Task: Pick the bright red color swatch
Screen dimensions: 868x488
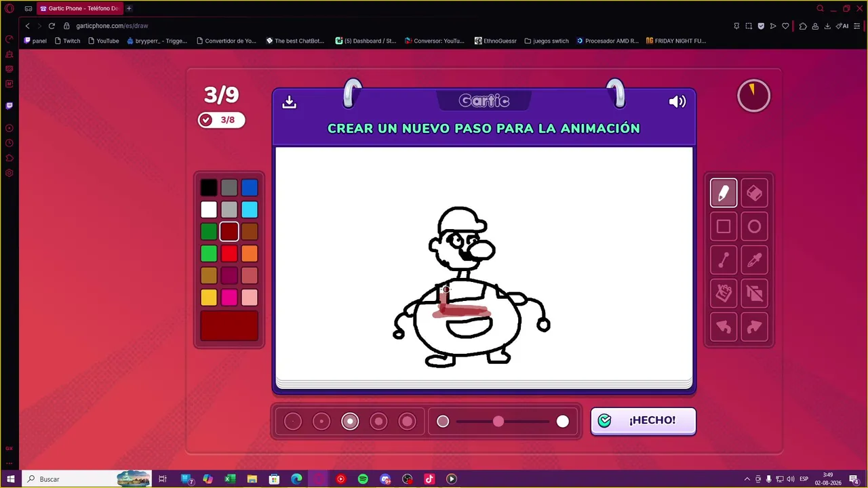Action: [229, 253]
